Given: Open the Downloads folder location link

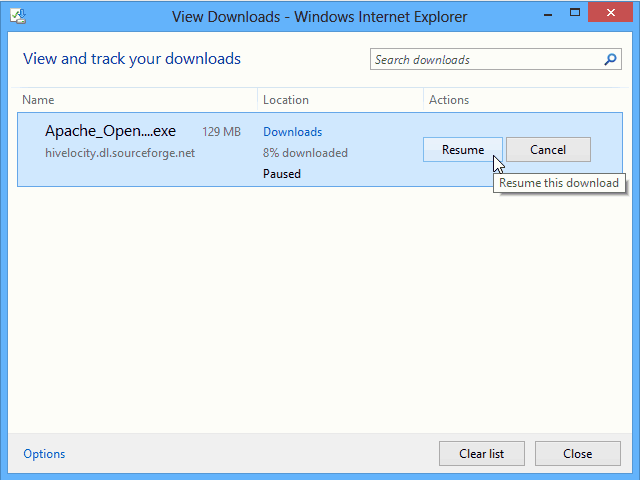Looking at the screenshot, I should click(293, 132).
